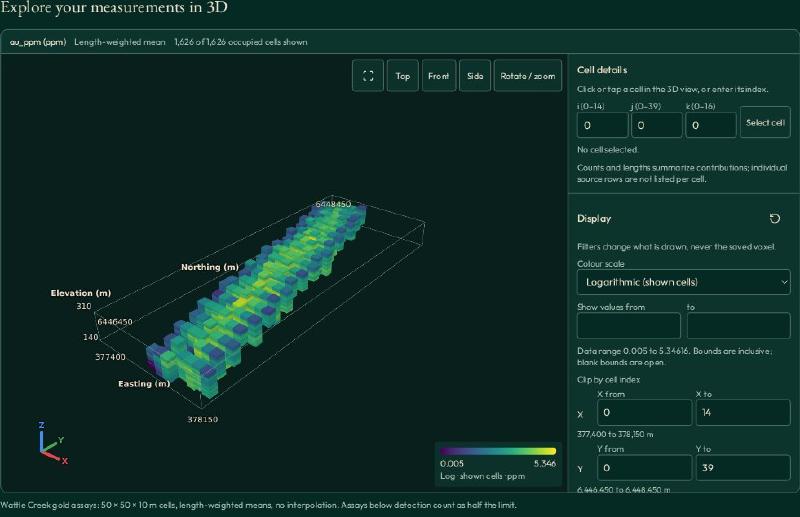Focus the i (0–14) index field
This screenshot has width=800, height=517.
click(602, 125)
